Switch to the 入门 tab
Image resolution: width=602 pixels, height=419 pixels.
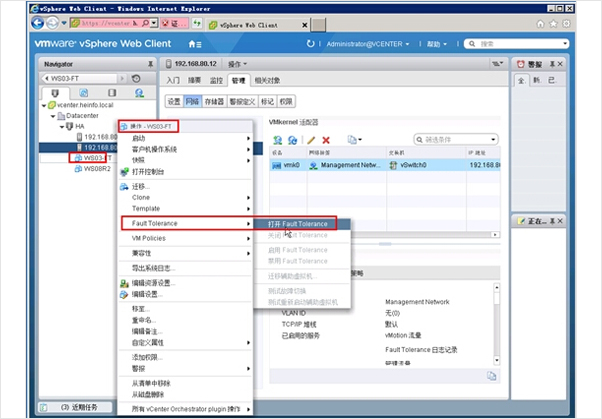173,80
